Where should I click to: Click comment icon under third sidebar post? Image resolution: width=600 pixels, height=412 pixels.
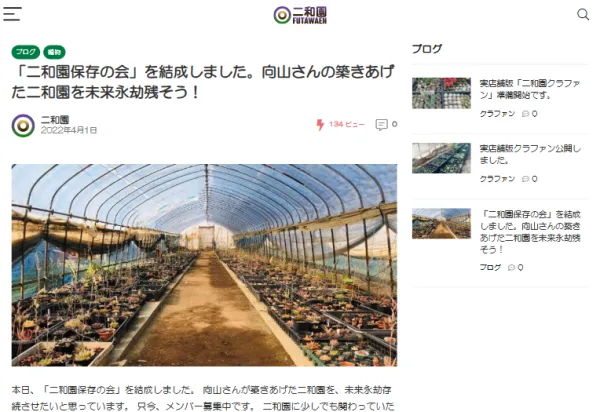511,267
